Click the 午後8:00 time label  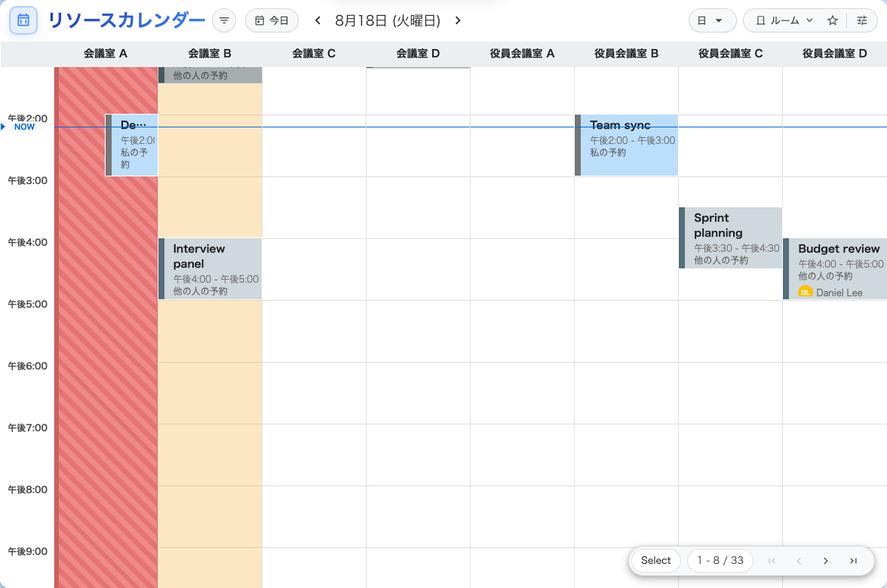click(27, 490)
